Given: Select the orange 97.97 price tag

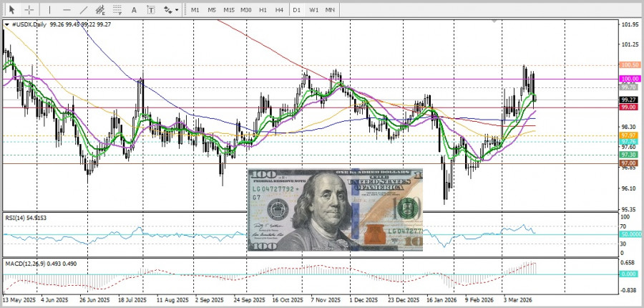Looking at the screenshot, I should (x=629, y=135).
